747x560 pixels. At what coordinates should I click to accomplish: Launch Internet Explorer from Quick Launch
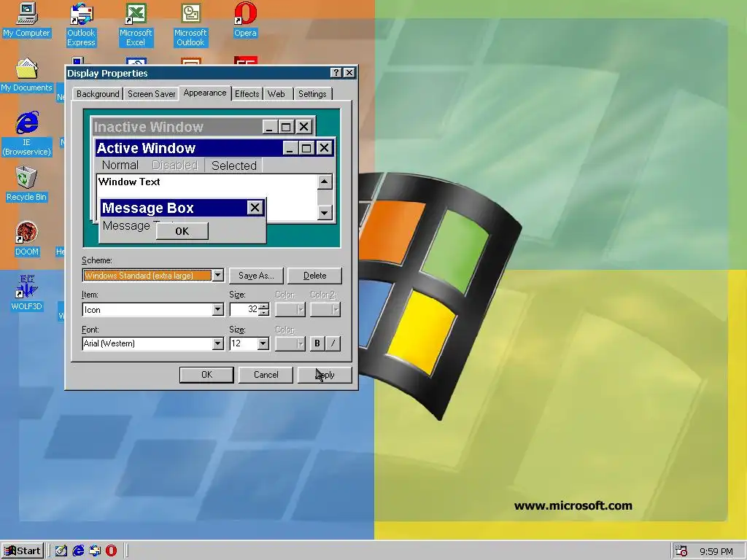(x=78, y=551)
